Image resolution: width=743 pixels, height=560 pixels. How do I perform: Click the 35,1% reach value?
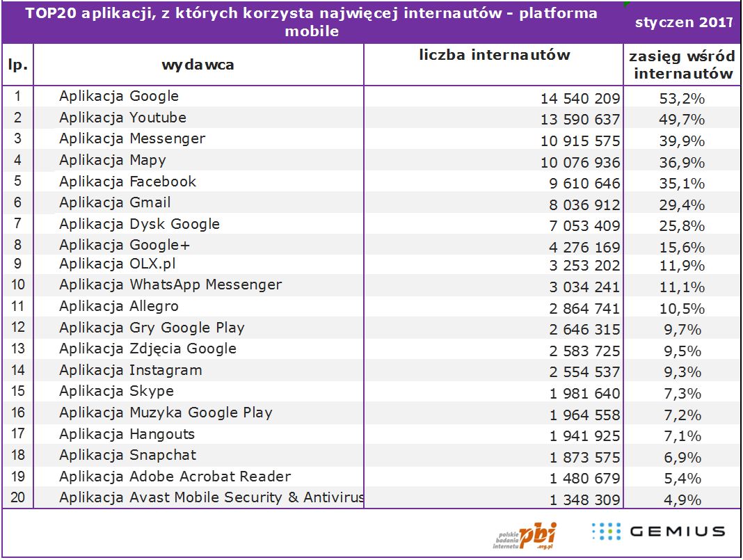click(682, 184)
